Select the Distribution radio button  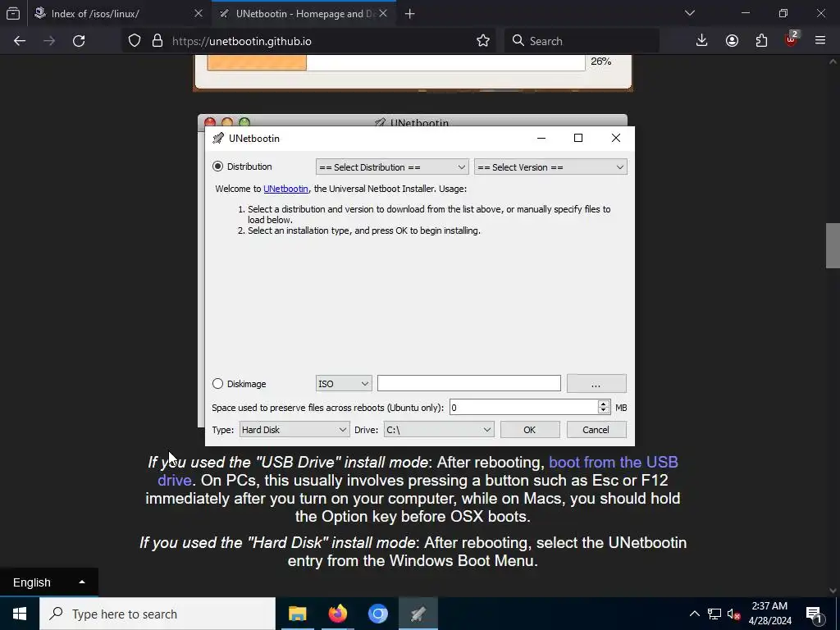pyautogui.click(x=217, y=167)
